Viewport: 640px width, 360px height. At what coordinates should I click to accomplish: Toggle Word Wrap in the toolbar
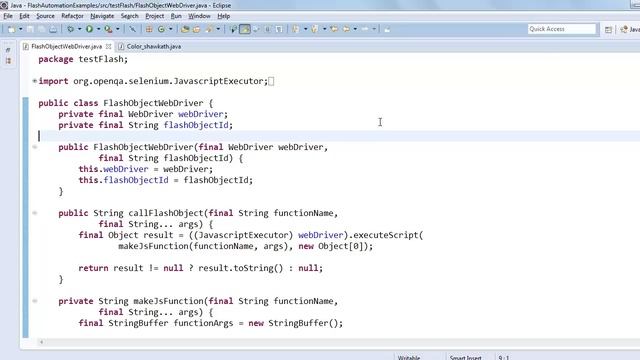coord(256,29)
